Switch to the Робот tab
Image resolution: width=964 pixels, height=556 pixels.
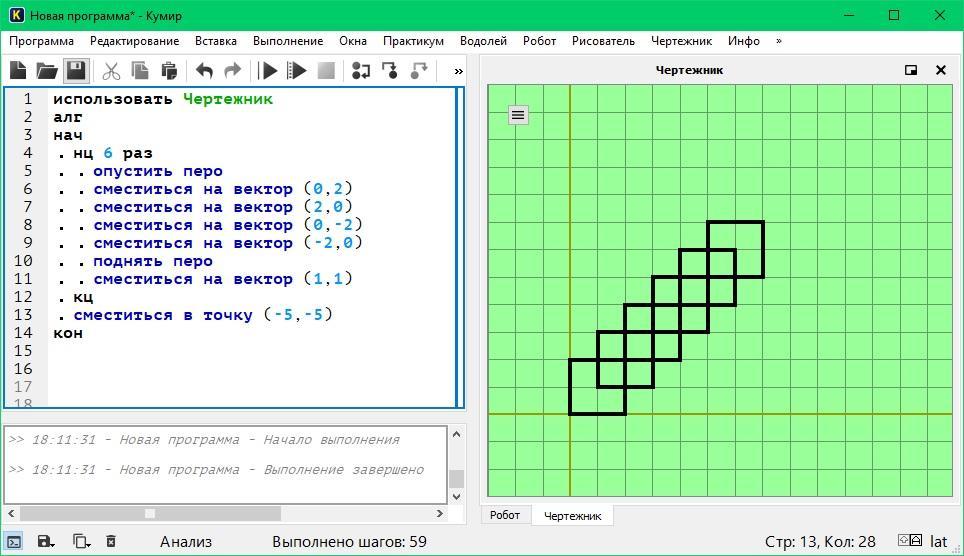(505, 516)
